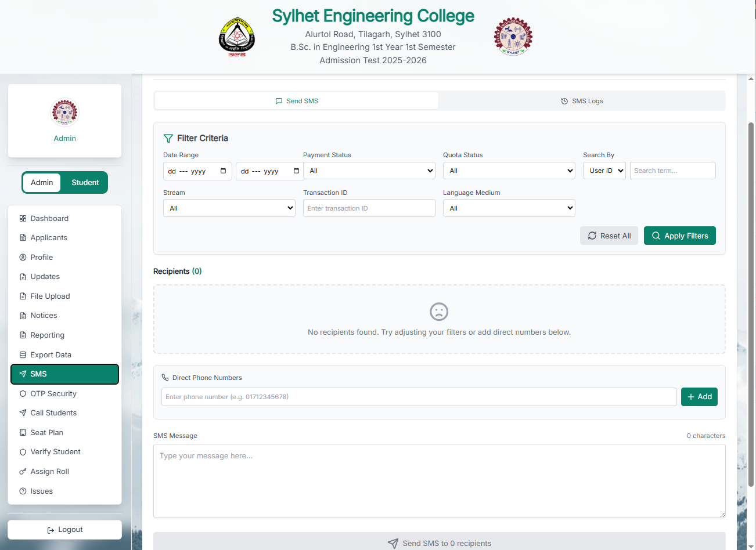Click the Dashboard grid icon in sidebar
Image resolution: width=756 pixels, height=550 pixels.
click(23, 219)
